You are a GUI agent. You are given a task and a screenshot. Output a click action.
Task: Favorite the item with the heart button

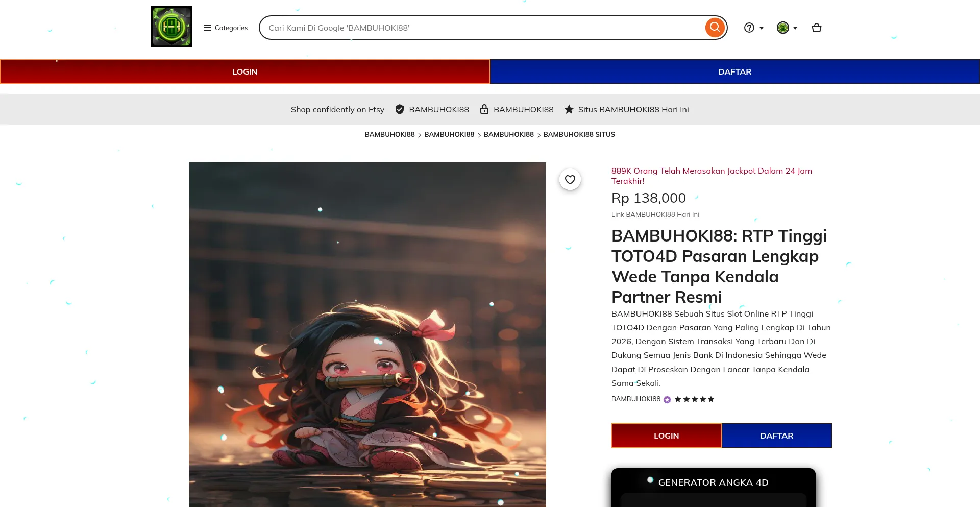coord(570,179)
